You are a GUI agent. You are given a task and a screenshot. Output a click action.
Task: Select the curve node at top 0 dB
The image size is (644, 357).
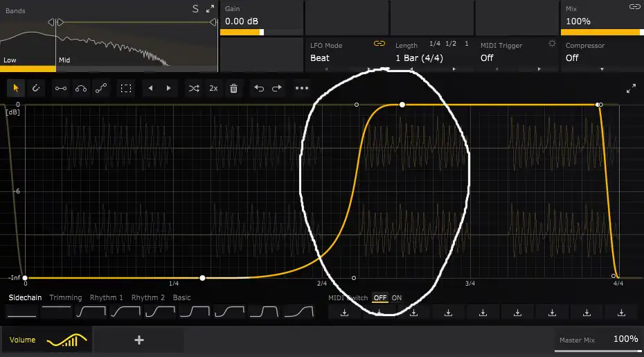point(402,105)
